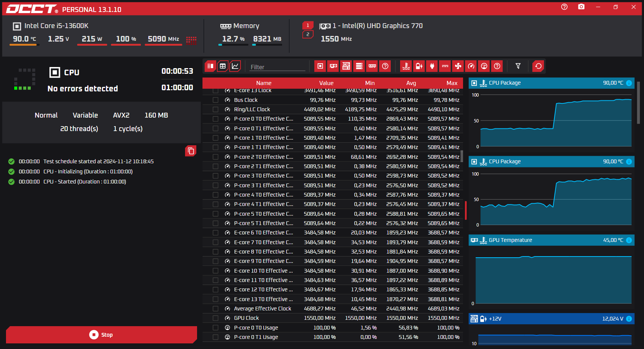The height and width of the screenshot is (349, 644).
Task: Sort the table by the Value column
Action: (326, 83)
